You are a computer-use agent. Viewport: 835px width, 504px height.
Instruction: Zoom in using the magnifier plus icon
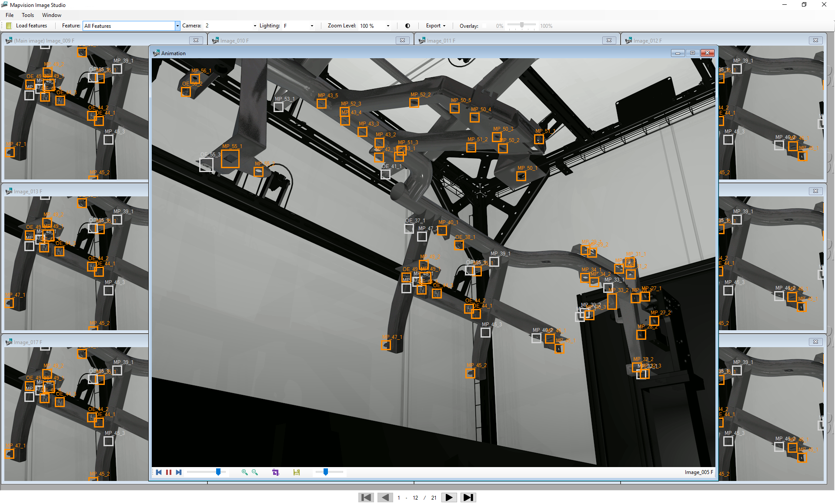244,472
